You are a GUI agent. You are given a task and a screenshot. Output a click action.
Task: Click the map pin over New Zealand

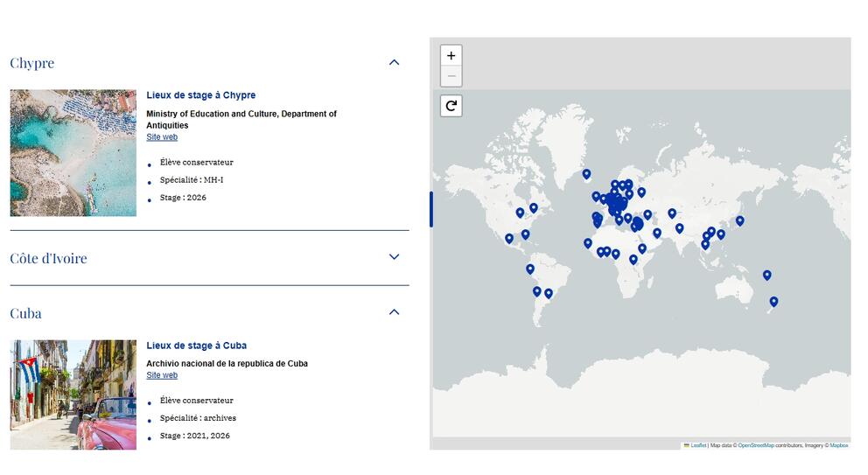[773, 302]
